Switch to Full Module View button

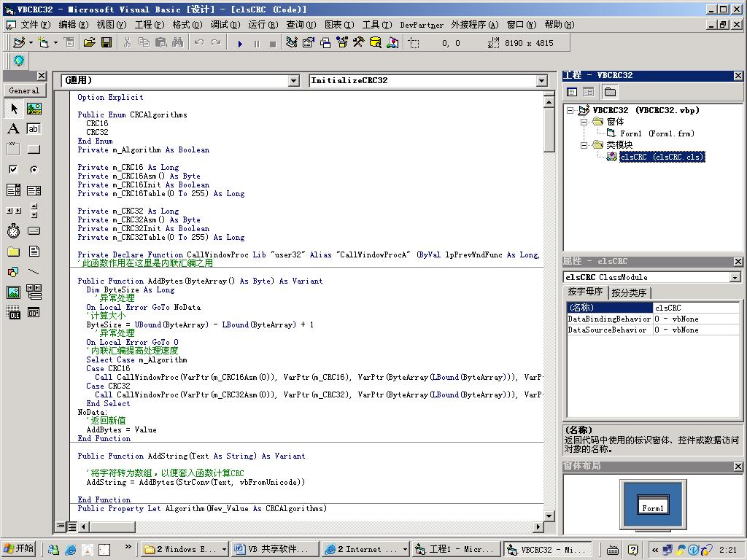71,526
